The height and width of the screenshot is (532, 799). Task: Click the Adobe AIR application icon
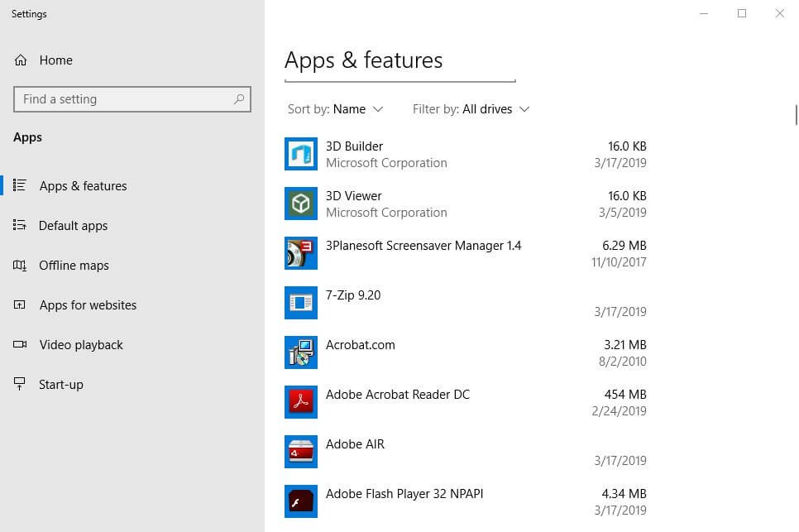point(300,452)
